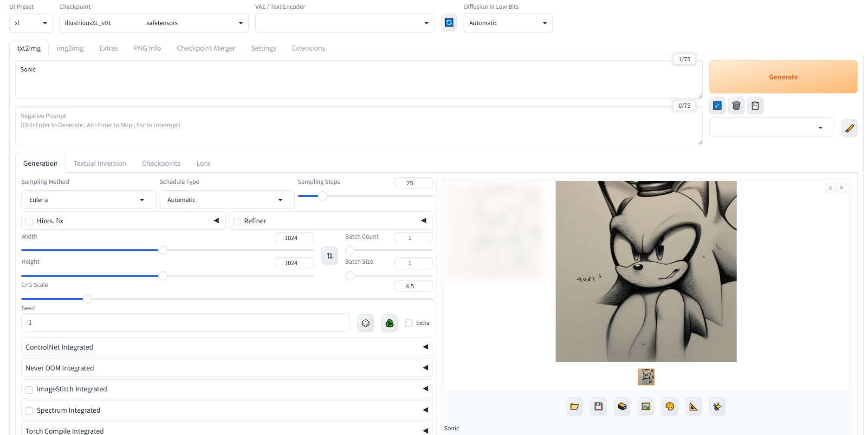The height and width of the screenshot is (435, 868).
Task: Adjust the Batch Size slider
Action: pos(389,276)
